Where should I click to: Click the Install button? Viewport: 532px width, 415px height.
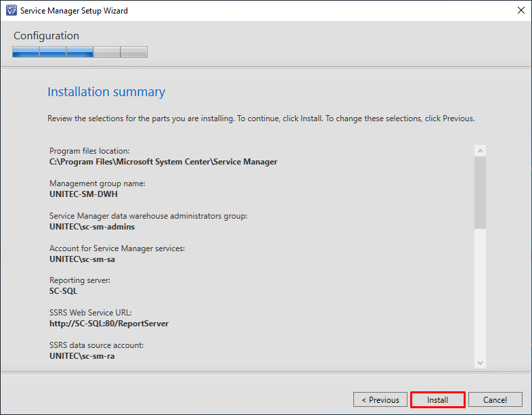point(437,399)
